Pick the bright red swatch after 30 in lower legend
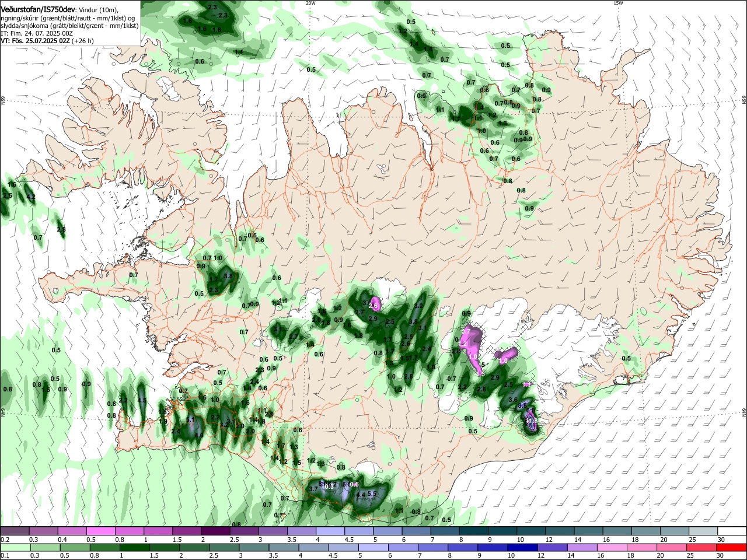The width and height of the screenshot is (747, 560). [732, 547]
